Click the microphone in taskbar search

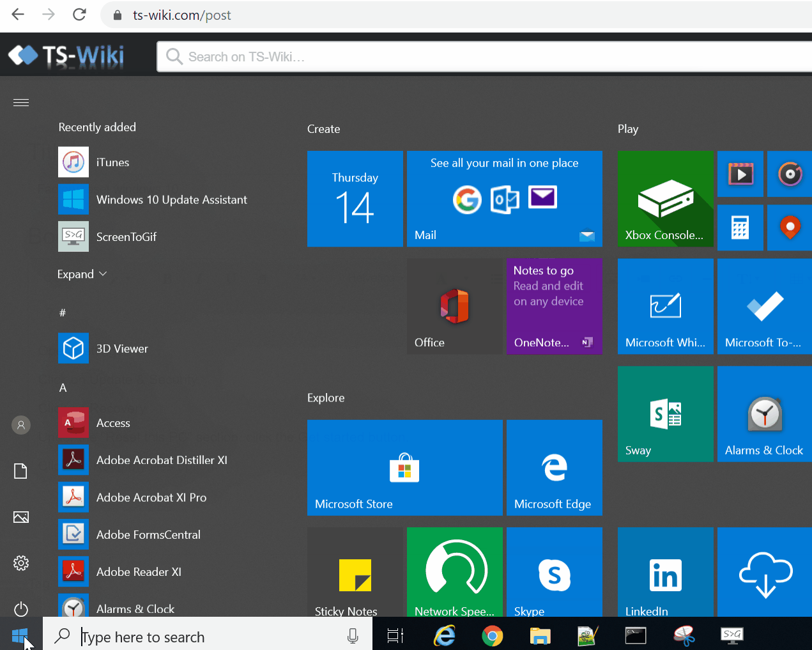pos(353,635)
